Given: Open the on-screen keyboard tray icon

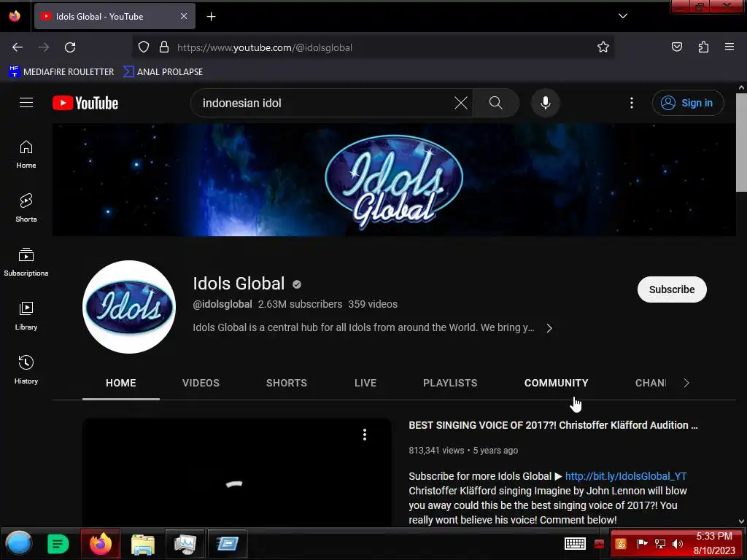Looking at the screenshot, I should coord(575,544).
